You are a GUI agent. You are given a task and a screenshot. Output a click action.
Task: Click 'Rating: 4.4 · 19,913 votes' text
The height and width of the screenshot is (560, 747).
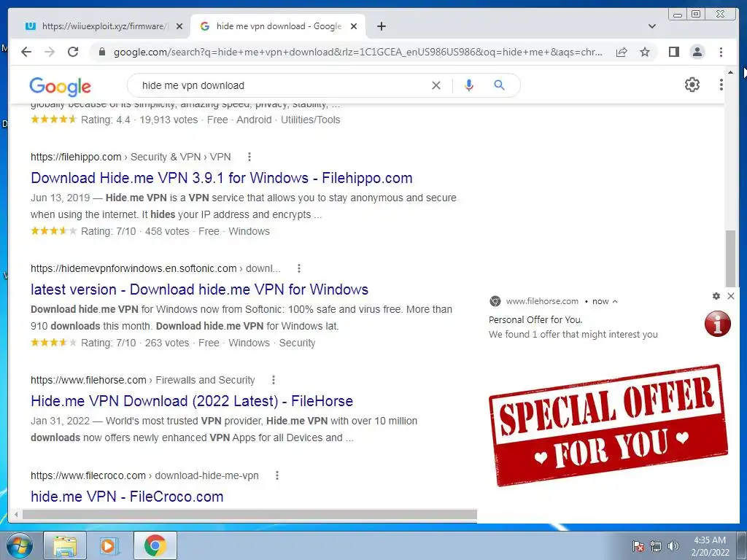139,120
